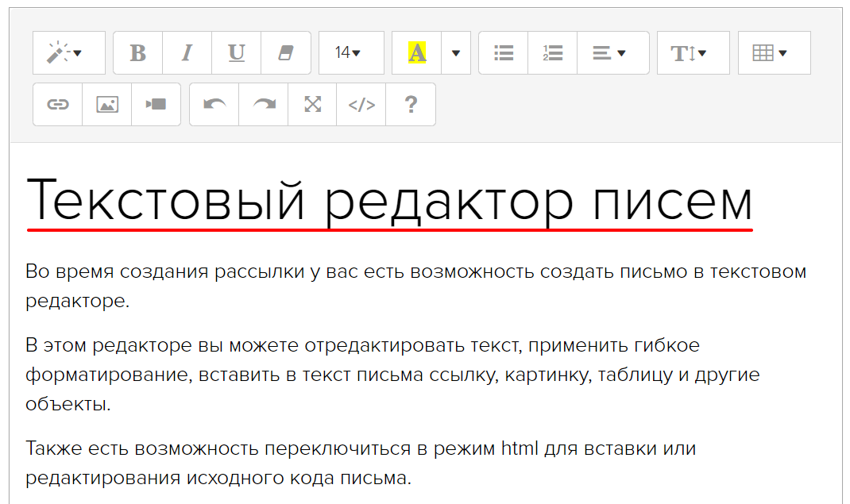This screenshot has width=850, height=504.
Task: Undo the last edit
Action: pyautogui.click(x=214, y=105)
